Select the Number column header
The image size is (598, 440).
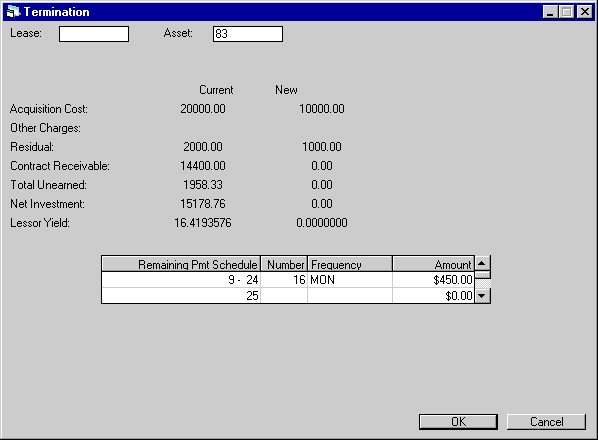[284, 264]
